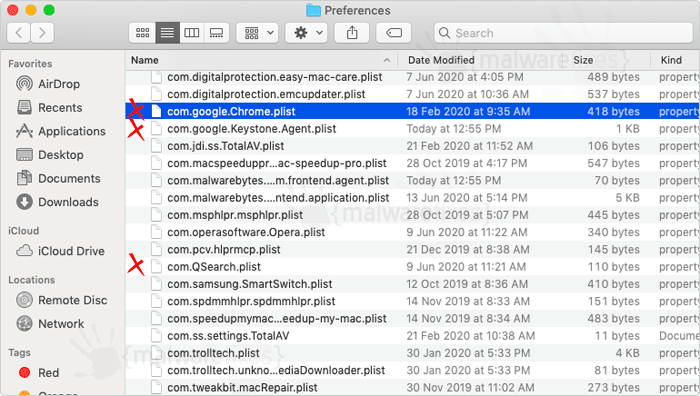This screenshot has width=700, height=396.
Task: Open Network in the sidebar
Action: [x=61, y=324]
